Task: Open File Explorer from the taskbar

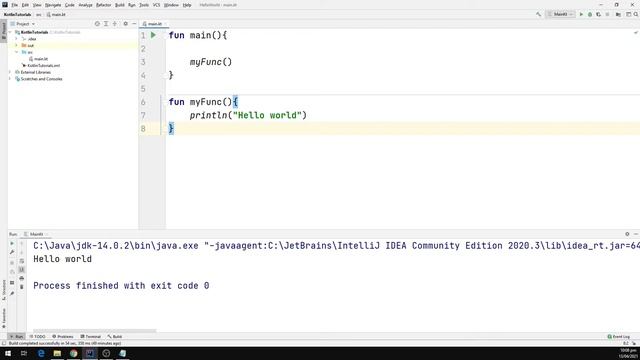Action: click(x=57, y=353)
